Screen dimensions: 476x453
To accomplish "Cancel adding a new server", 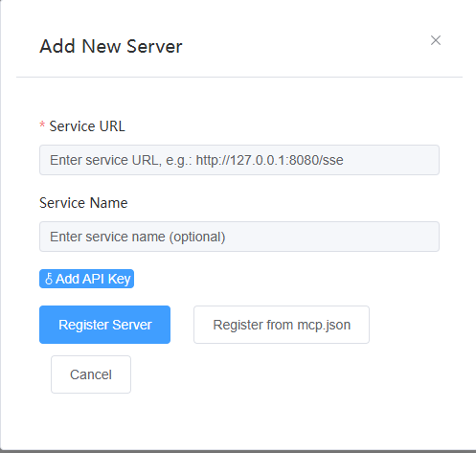I will point(91,374).
